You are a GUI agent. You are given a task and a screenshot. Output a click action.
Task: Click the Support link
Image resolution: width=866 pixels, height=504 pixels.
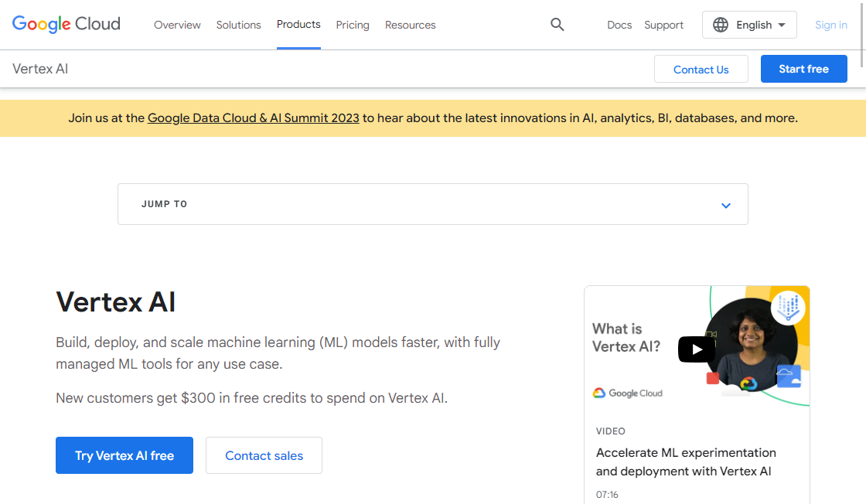point(663,25)
